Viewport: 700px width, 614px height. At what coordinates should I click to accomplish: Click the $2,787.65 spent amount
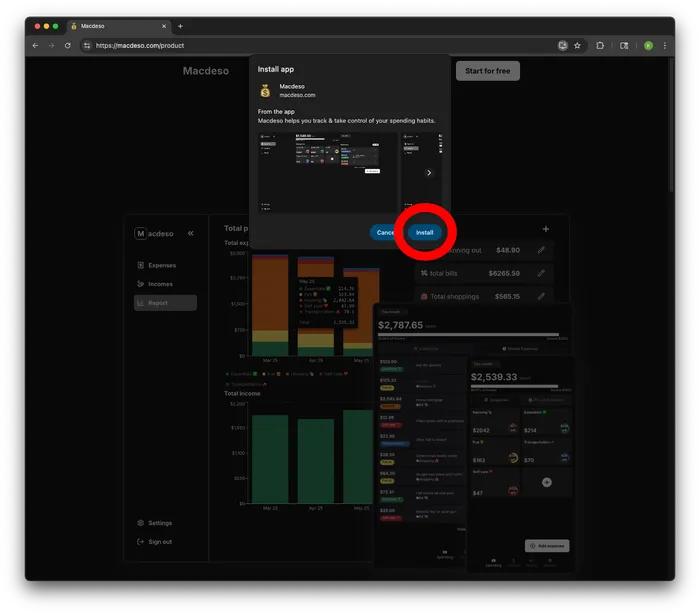pos(400,325)
